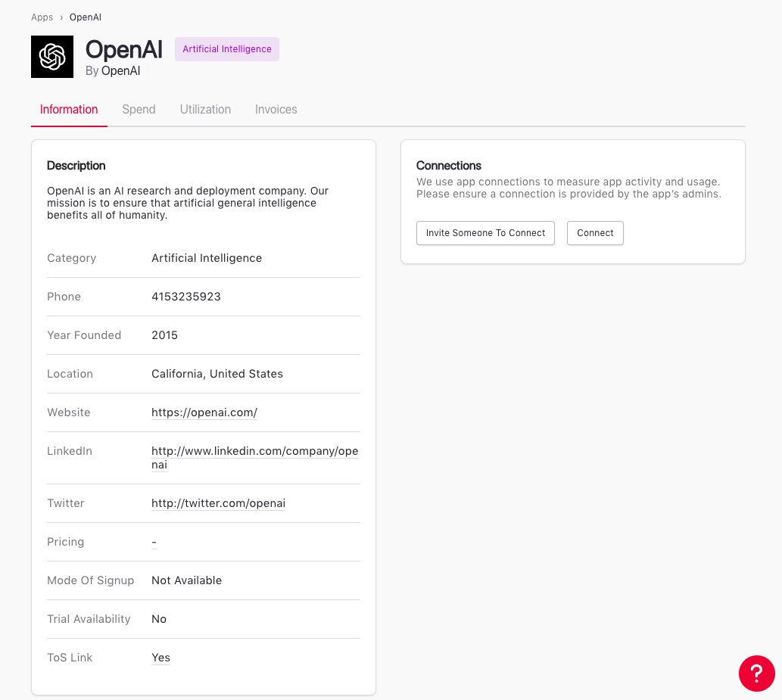The width and height of the screenshot is (782, 700).
Task: Open the ToS Link Yes value
Action: (x=160, y=658)
